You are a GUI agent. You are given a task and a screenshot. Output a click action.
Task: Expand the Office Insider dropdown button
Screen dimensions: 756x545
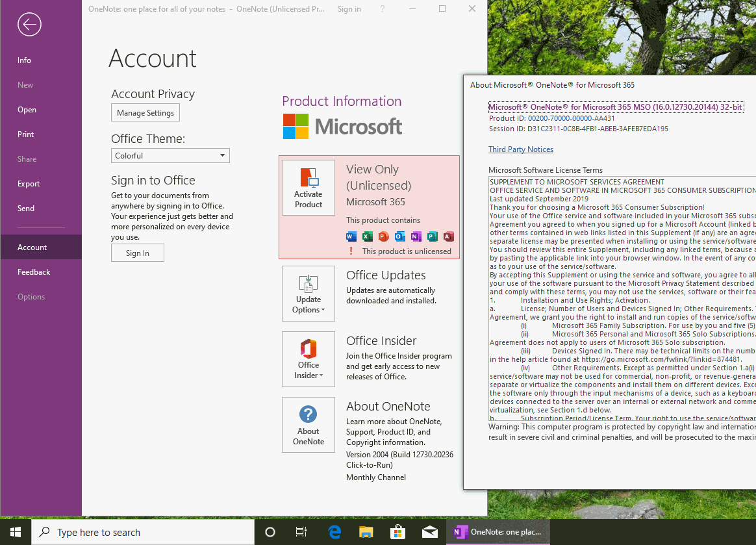pyautogui.click(x=309, y=359)
